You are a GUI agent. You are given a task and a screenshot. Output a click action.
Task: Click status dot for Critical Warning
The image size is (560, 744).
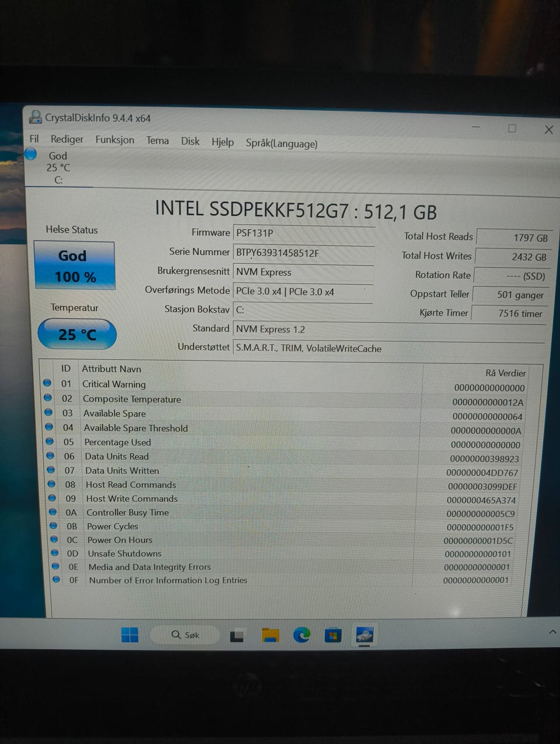[47, 383]
